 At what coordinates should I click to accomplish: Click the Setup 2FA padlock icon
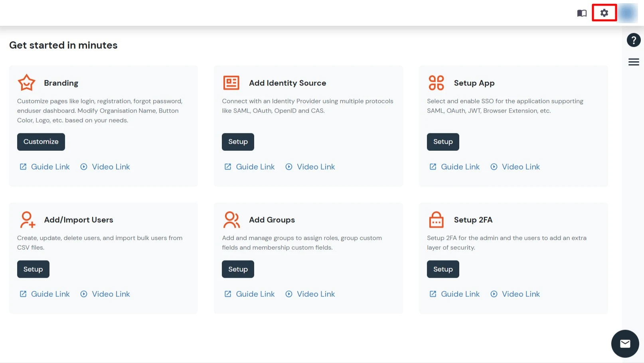click(436, 219)
